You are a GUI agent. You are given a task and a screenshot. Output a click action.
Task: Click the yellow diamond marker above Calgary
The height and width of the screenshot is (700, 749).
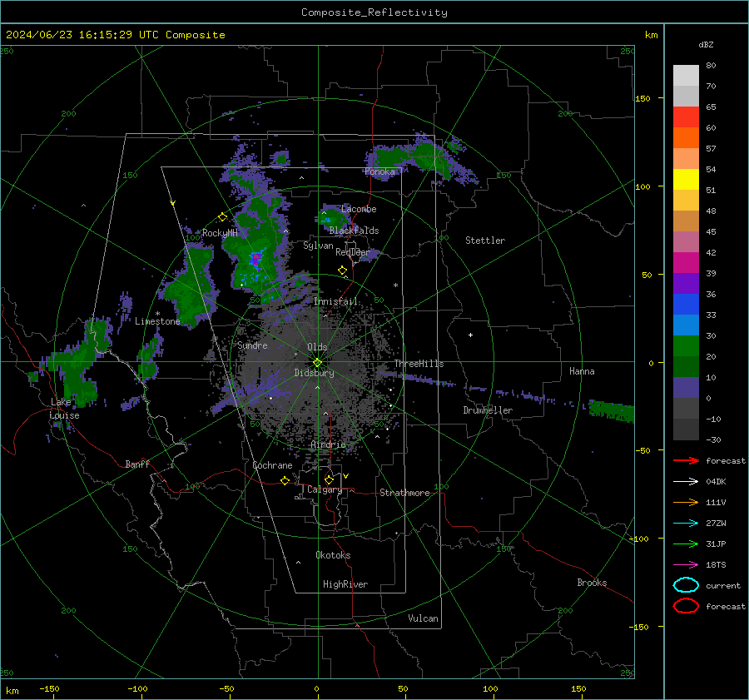click(329, 479)
